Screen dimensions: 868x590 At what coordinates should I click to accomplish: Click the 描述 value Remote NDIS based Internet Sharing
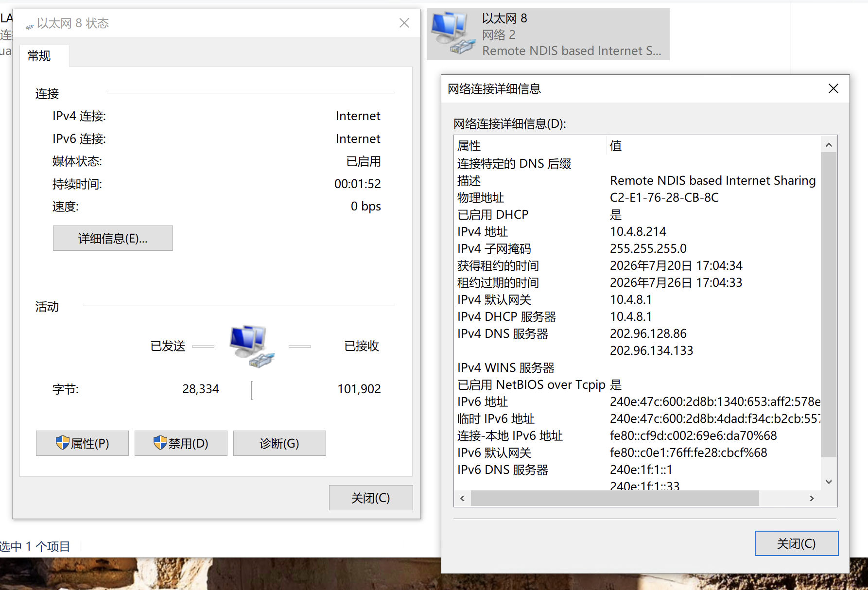tap(713, 181)
